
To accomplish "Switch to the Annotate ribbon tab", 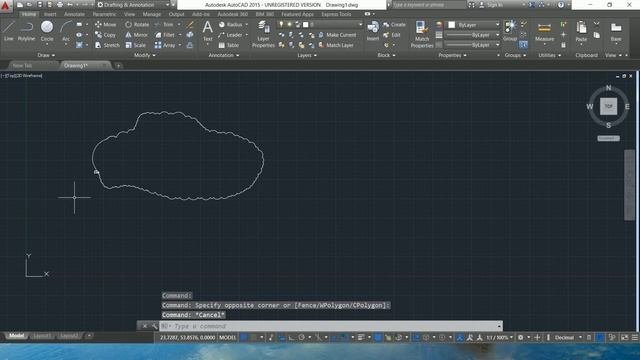I will pos(74,14).
